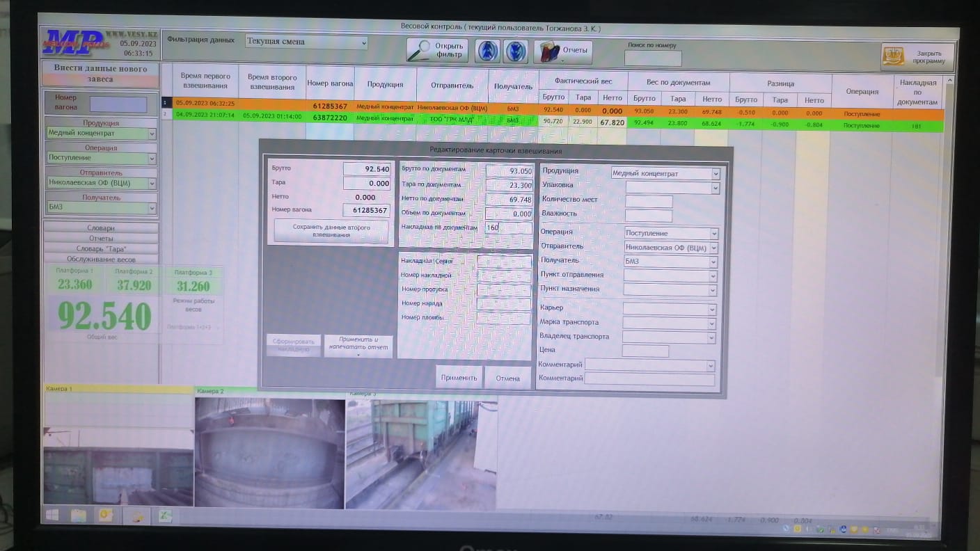Screen dimensions: 980x551
Task: Open the green spreadsheet icon on taskbar
Action: point(166,516)
